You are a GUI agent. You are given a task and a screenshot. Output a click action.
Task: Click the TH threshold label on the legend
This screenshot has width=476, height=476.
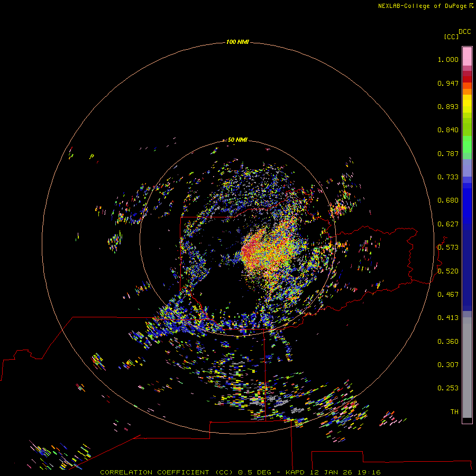tap(454, 412)
